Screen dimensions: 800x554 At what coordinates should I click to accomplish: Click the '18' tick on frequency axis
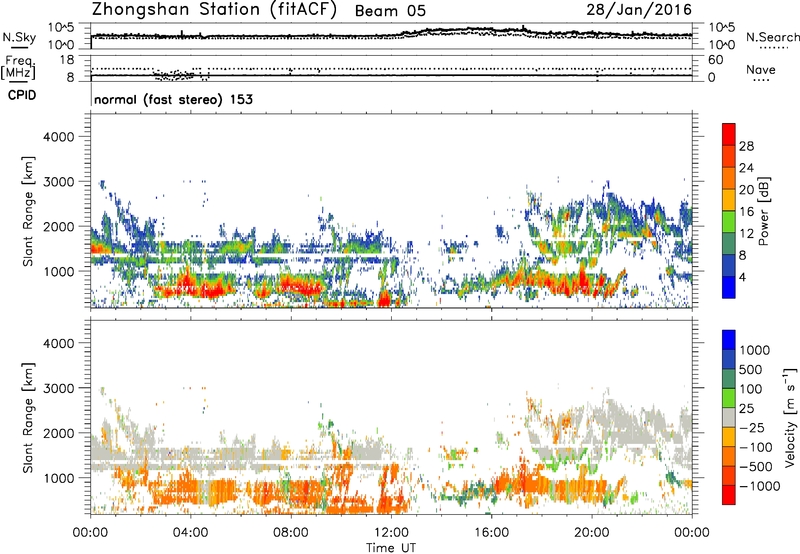pos(67,60)
